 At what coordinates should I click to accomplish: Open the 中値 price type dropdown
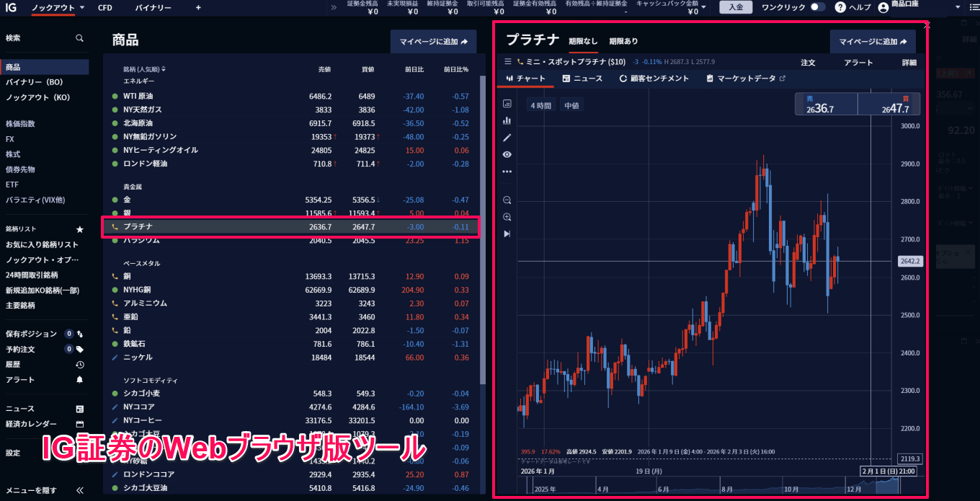point(571,105)
